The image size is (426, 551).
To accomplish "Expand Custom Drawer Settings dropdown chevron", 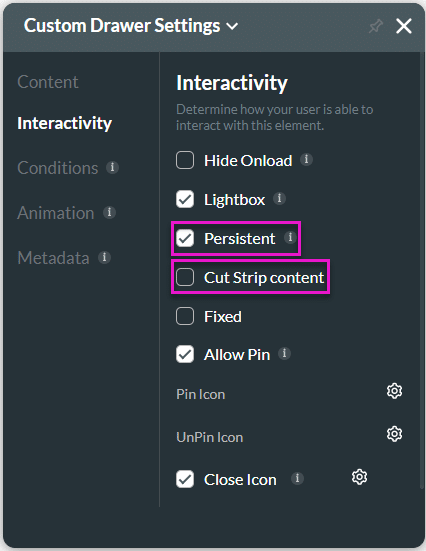I will coord(232,26).
